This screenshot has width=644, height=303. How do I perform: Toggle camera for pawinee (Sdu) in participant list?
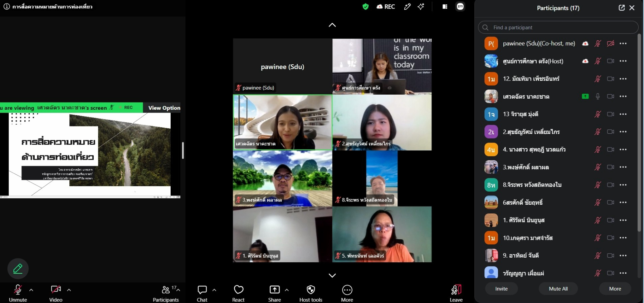coord(610,44)
